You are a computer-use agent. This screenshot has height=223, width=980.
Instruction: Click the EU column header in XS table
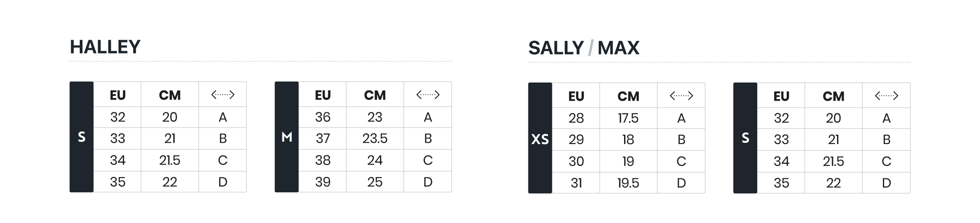point(576,96)
